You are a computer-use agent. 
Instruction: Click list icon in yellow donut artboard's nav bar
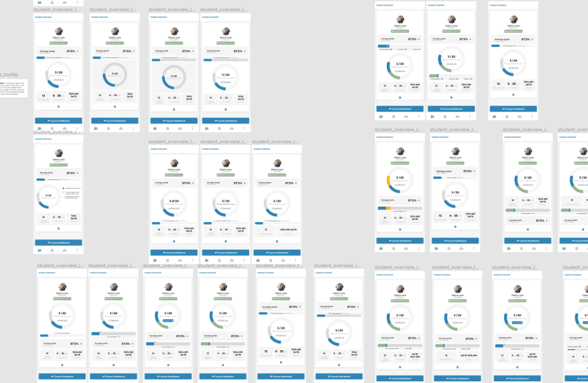point(393,248)
